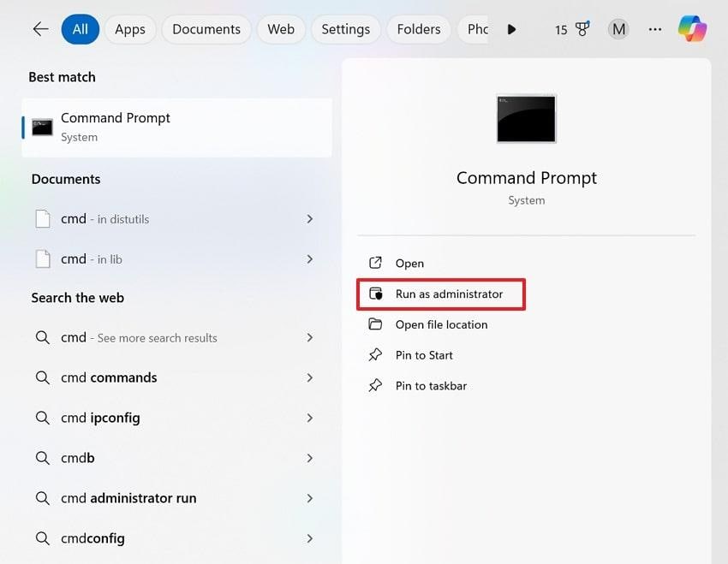Viewport: 728px width, 564px height.
Task: Click the file icon for cmd in distutils
Action: coord(43,219)
